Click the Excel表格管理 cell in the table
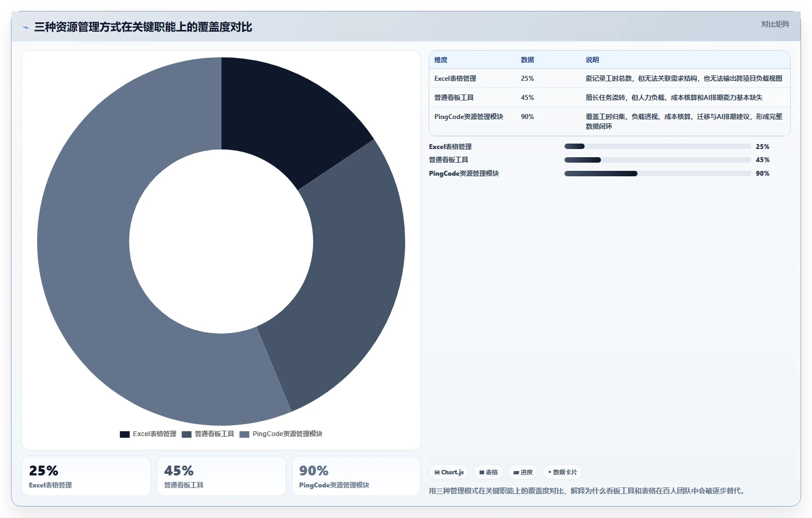Image resolution: width=812 pixels, height=518 pixels. pyautogui.click(x=455, y=79)
